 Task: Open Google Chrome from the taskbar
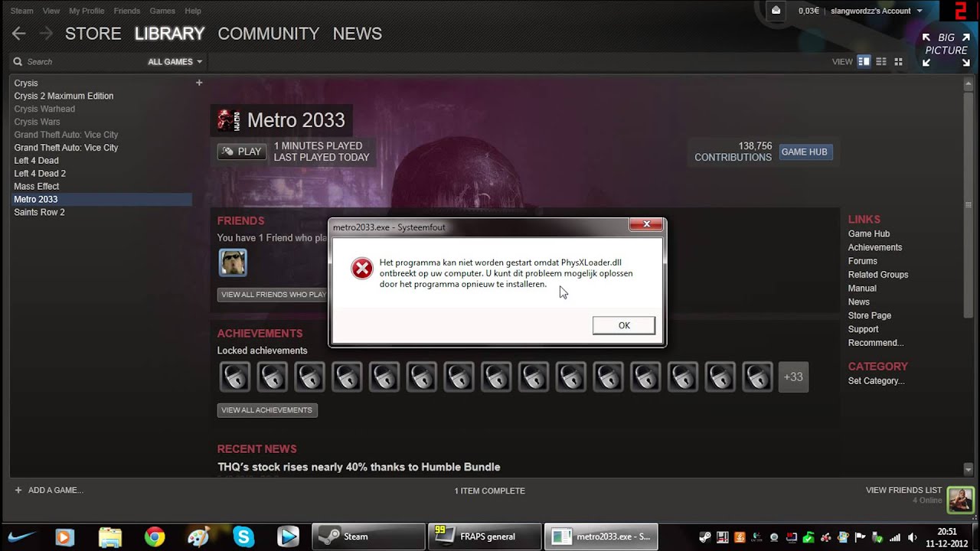[x=155, y=536]
